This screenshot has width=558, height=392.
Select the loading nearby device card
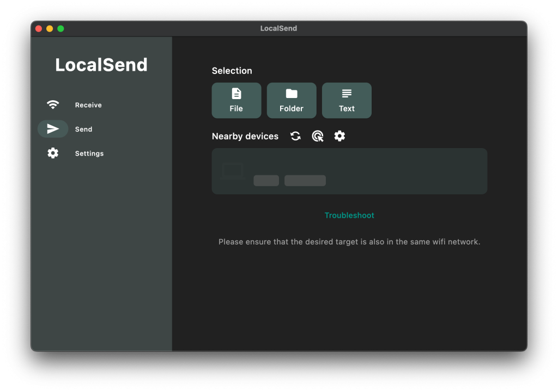tap(349, 171)
